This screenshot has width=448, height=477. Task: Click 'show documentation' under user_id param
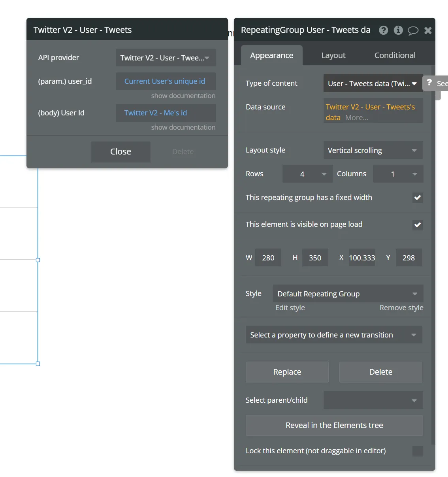[x=183, y=96]
